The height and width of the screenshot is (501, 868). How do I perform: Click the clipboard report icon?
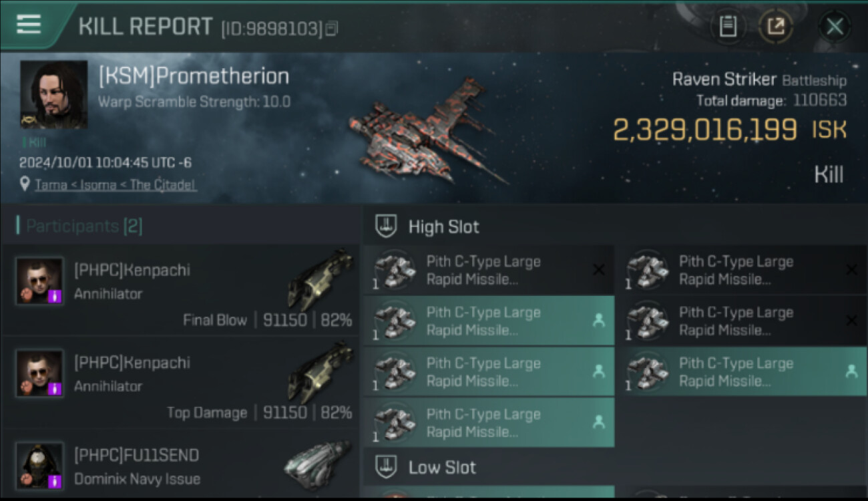point(728,26)
